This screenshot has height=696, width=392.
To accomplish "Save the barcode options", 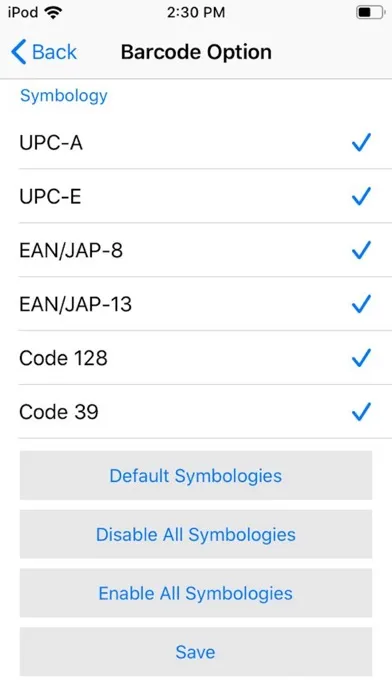I will coord(196,652).
